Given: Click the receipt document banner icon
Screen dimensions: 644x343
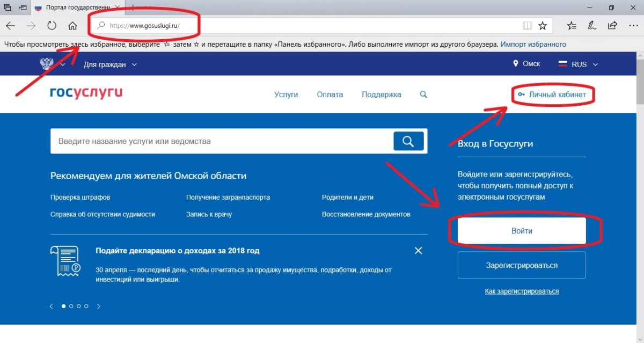Looking at the screenshot, I should 64,261.
